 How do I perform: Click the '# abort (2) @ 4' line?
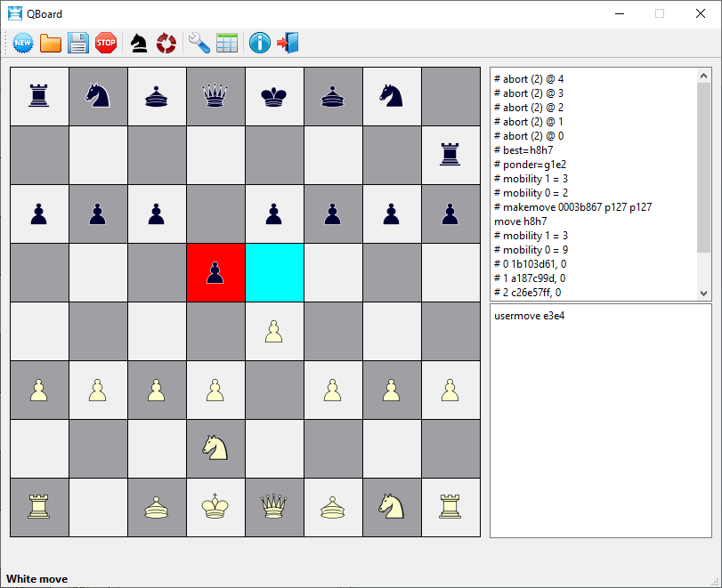pyautogui.click(x=529, y=79)
